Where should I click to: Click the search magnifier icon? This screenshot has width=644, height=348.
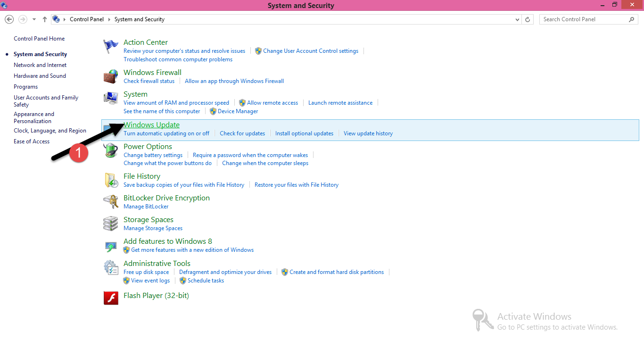632,19
